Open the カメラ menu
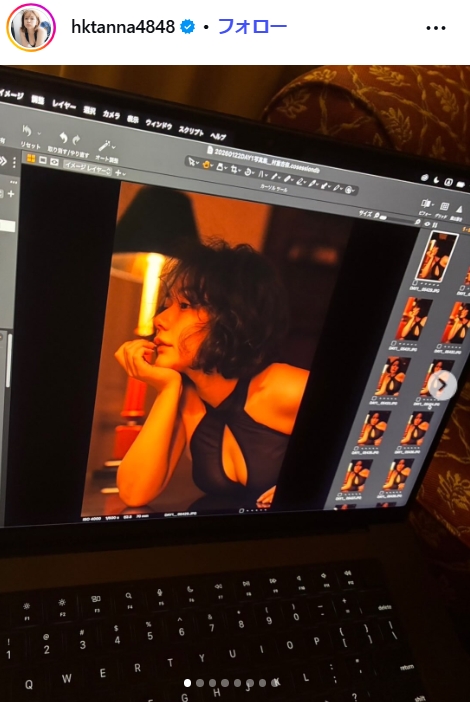The image size is (470, 702). [x=111, y=114]
